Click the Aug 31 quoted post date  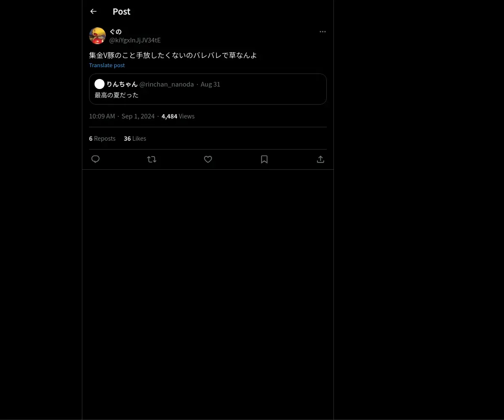point(210,84)
